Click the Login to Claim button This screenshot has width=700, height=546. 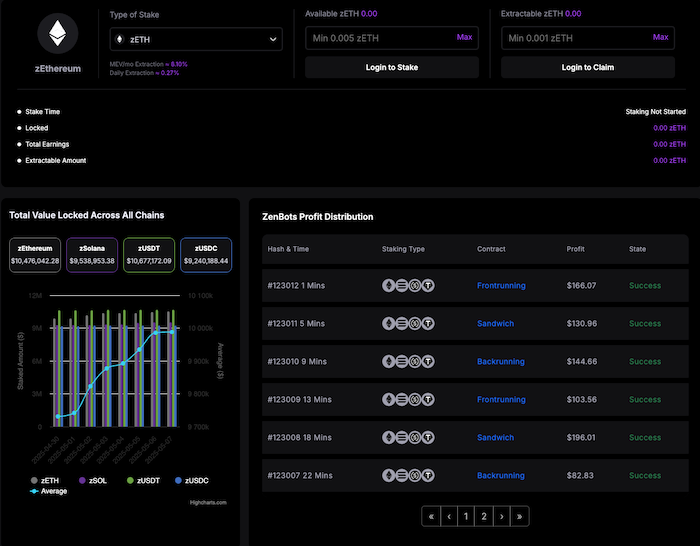coord(588,67)
